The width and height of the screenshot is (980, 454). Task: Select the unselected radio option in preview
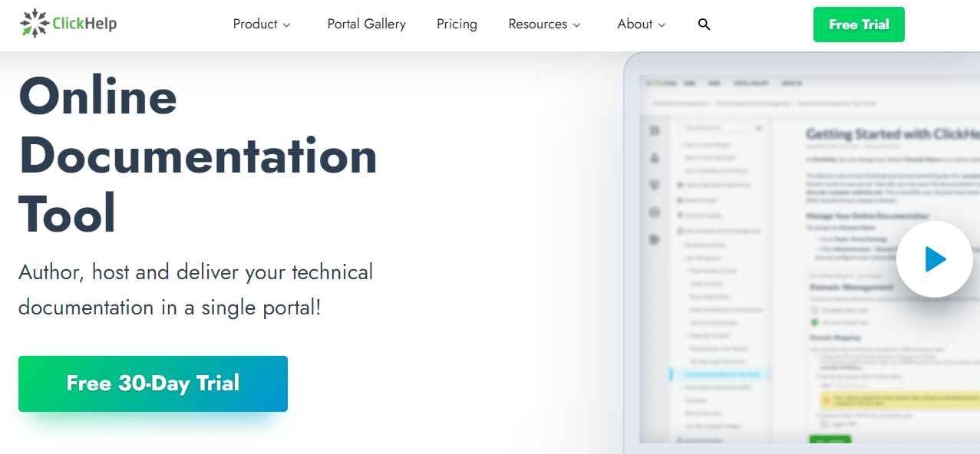click(815, 309)
